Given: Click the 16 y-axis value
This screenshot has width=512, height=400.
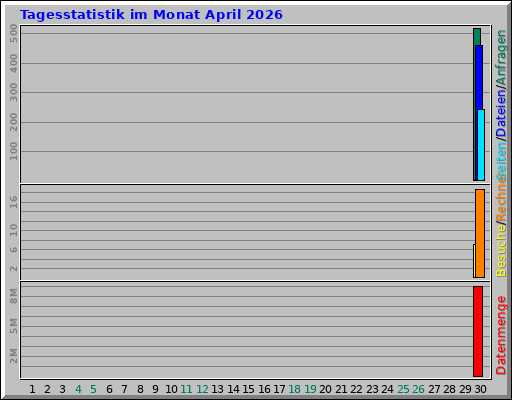Looking at the screenshot, I should (14, 202).
